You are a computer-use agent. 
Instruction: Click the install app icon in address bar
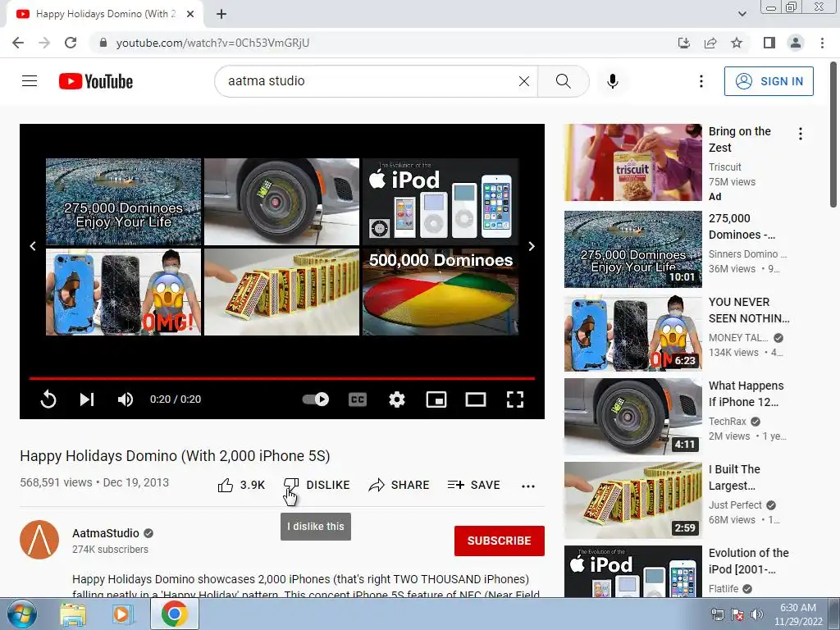(x=684, y=43)
